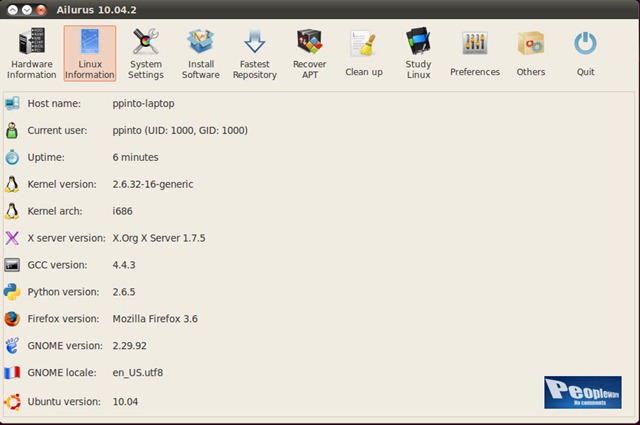640x425 pixels.
Task: Click the locale value en_US.utf8
Action: tap(138, 373)
